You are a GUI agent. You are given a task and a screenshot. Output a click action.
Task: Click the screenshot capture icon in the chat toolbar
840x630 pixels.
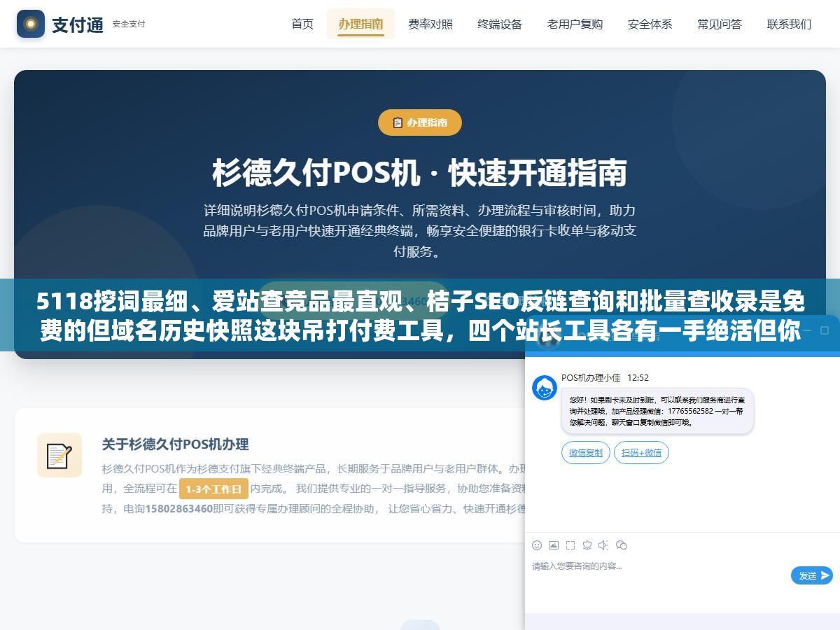(x=570, y=545)
